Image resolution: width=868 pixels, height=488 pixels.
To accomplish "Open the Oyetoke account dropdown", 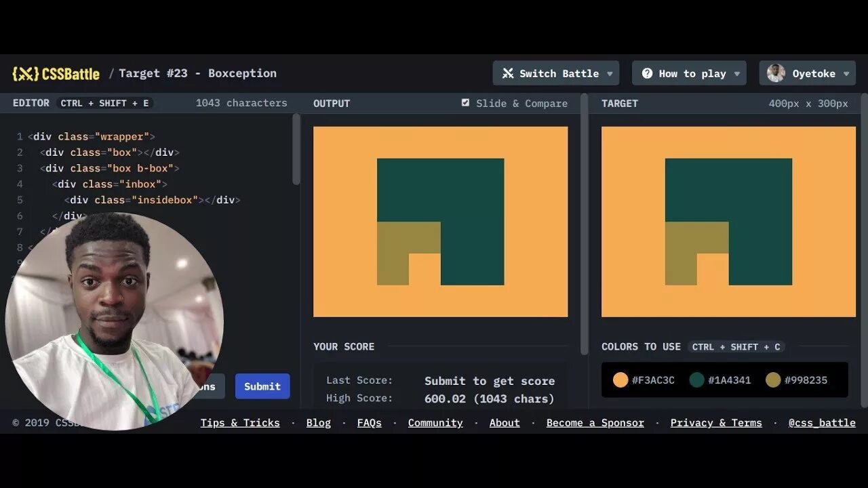I will click(846, 73).
